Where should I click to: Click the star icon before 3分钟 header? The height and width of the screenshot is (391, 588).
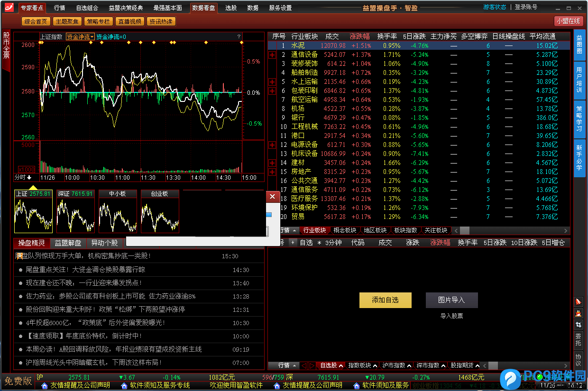click(x=320, y=243)
